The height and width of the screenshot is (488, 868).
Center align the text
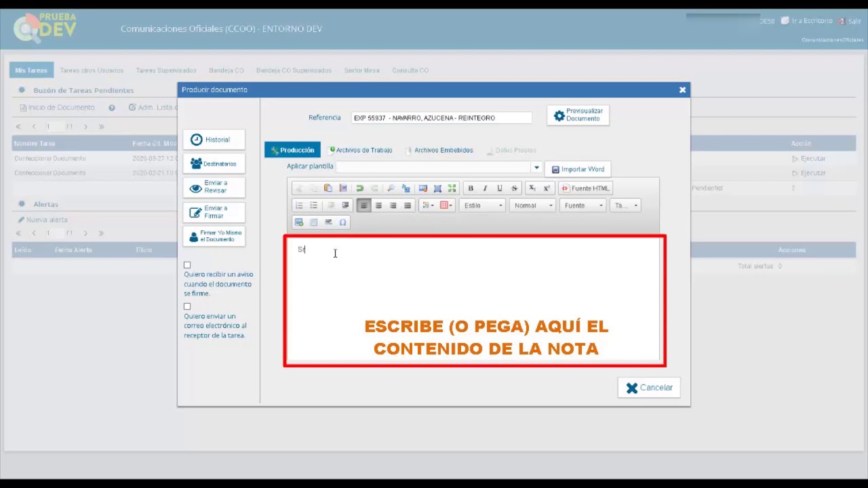point(378,205)
